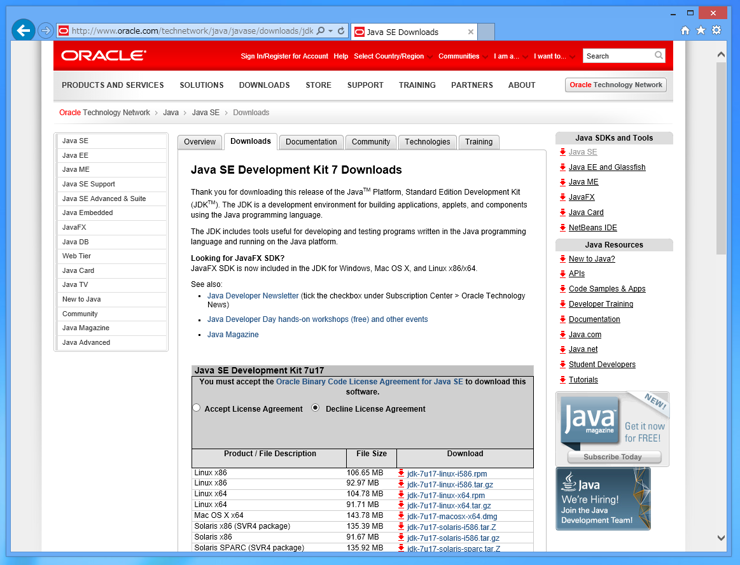
Task: Open Favorites star icon
Action: click(701, 31)
